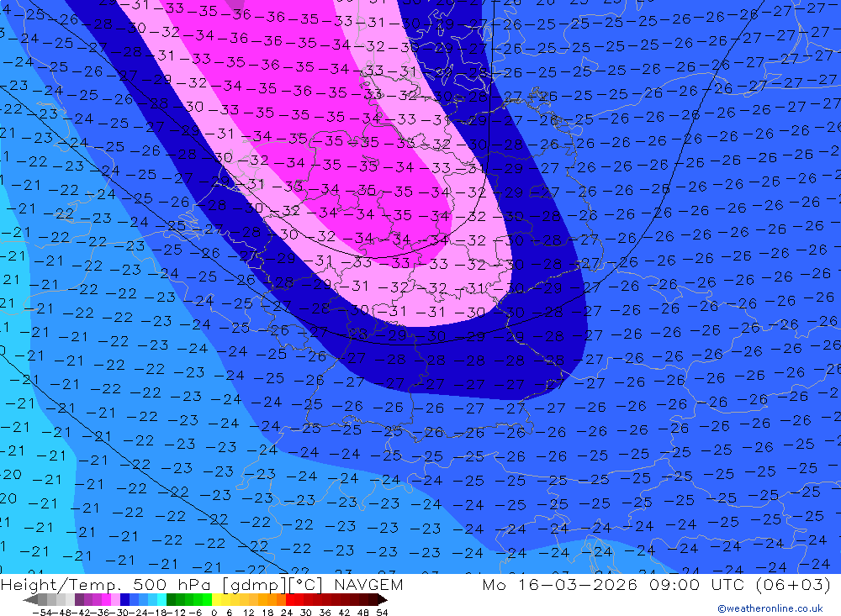Open the weatheronline.co.uk copyright link
Image resolution: width=841 pixels, height=616 pixels.
[x=770, y=608]
